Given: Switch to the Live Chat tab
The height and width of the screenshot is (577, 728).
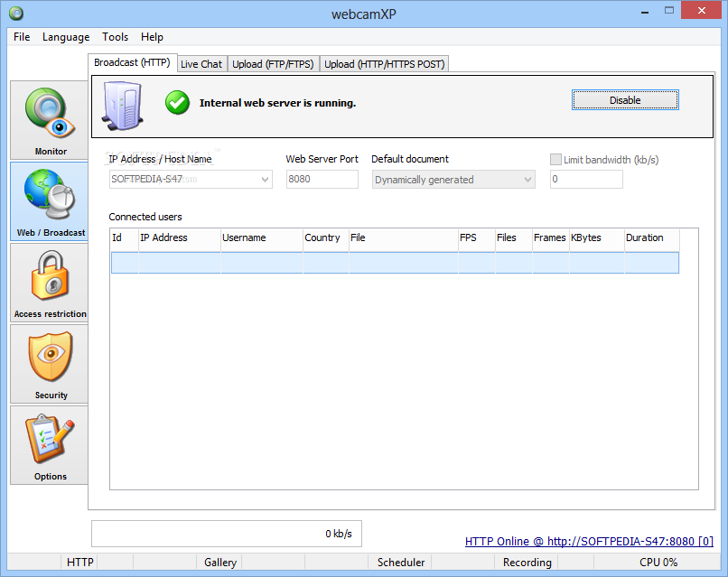Looking at the screenshot, I should (201, 64).
